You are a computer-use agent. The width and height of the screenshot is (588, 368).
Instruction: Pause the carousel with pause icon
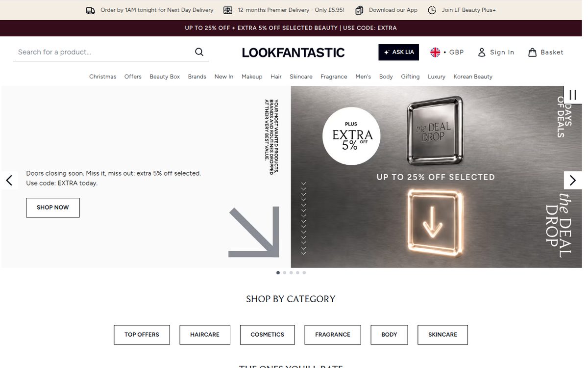pos(573,95)
